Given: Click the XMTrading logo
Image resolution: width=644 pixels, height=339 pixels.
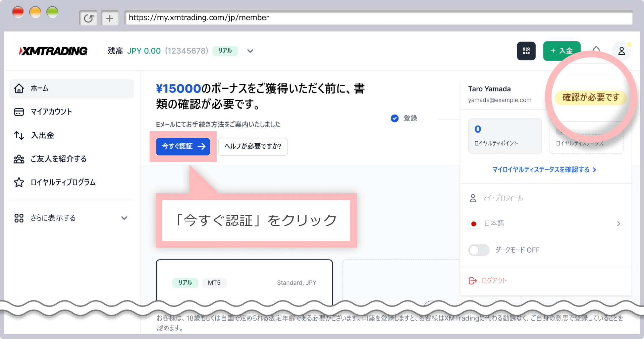Looking at the screenshot, I should (x=53, y=51).
